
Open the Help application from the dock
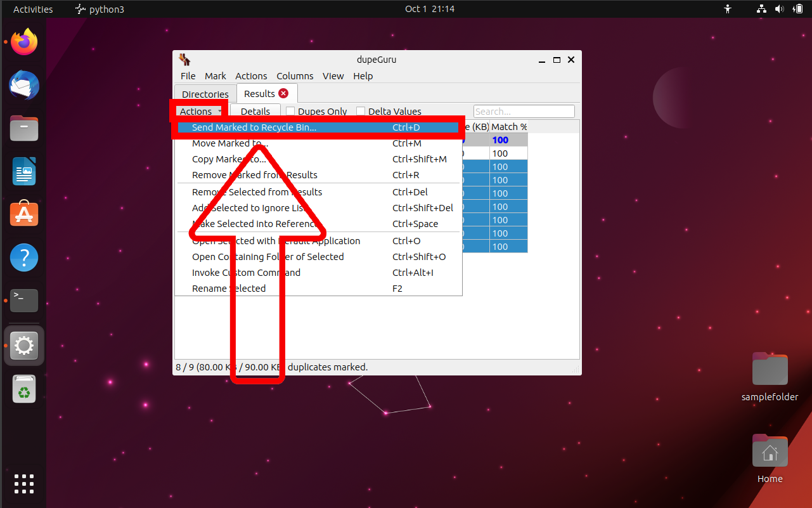(23, 257)
